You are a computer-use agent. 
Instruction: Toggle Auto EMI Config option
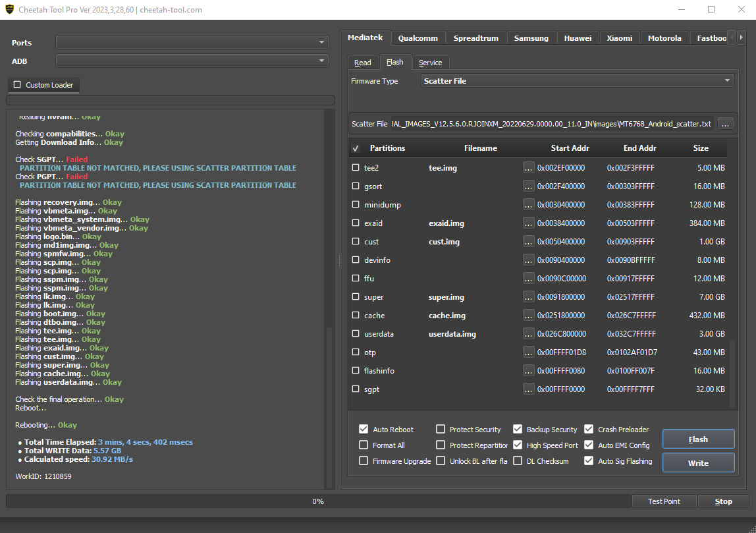coord(589,445)
